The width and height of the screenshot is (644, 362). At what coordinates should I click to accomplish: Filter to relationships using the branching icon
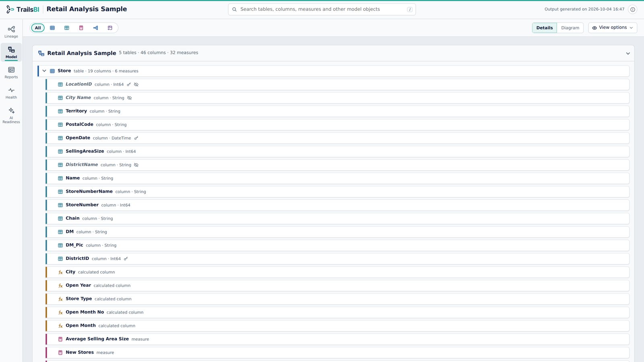[96, 28]
